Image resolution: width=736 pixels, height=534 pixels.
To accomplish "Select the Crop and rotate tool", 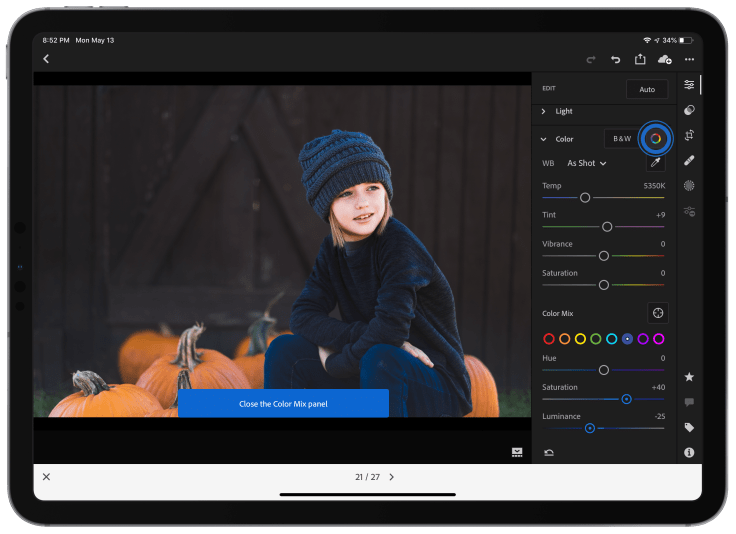I will coord(689,135).
